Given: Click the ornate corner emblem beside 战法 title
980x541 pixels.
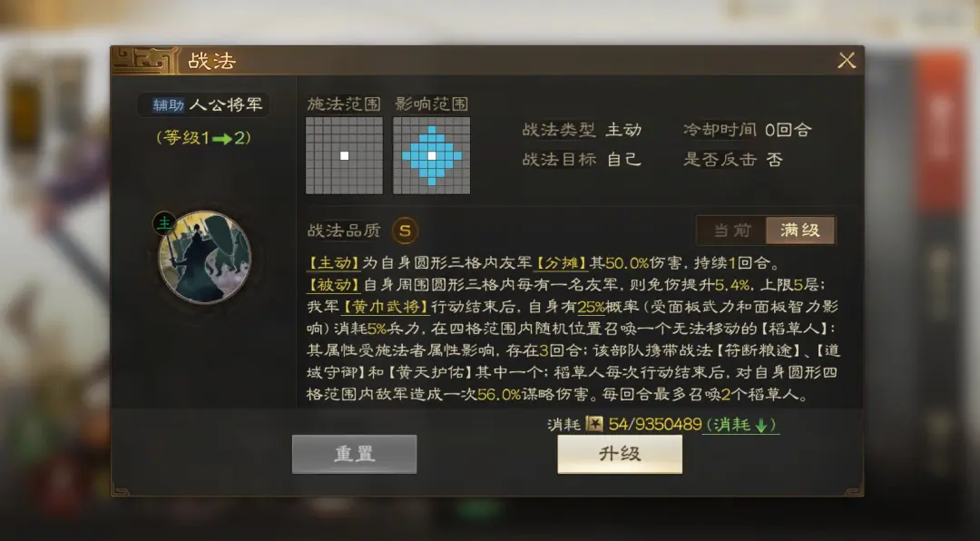Looking at the screenshot, I should coord(145,61).
